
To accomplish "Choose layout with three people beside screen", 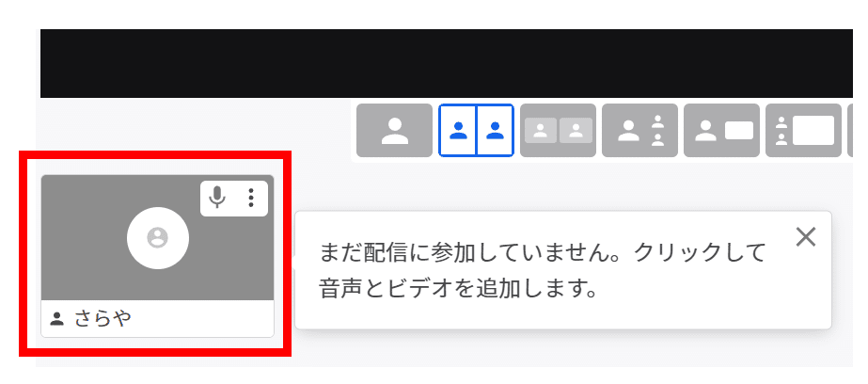I will (804, 130).
